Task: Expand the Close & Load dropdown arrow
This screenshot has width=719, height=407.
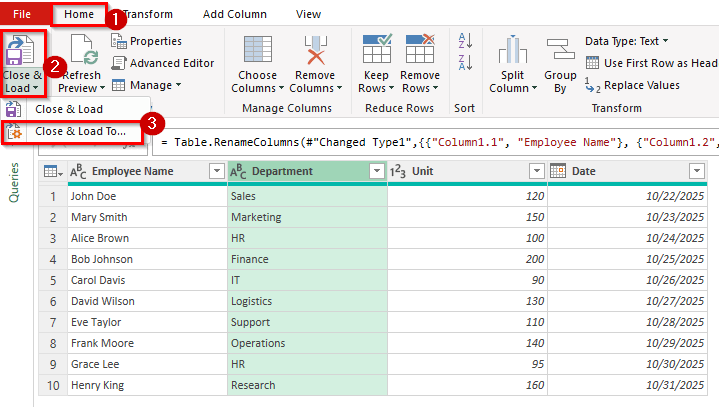Action: coord(36,88)
